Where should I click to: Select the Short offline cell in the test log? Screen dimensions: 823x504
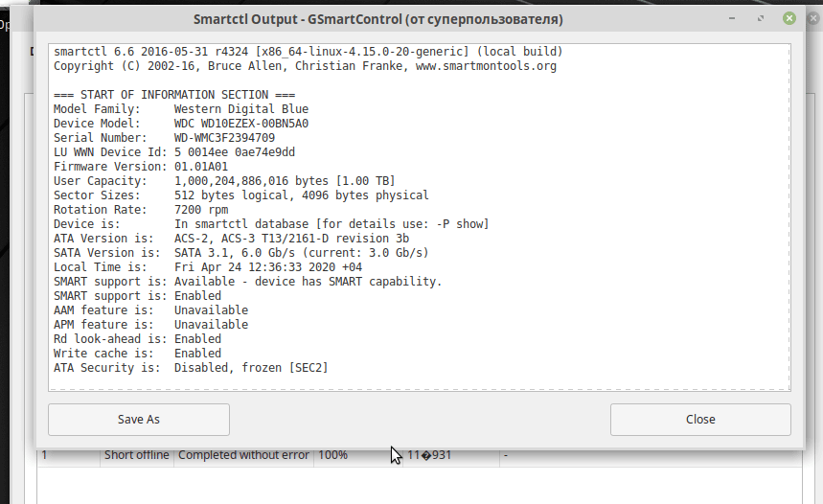click(x=136, y=455)
